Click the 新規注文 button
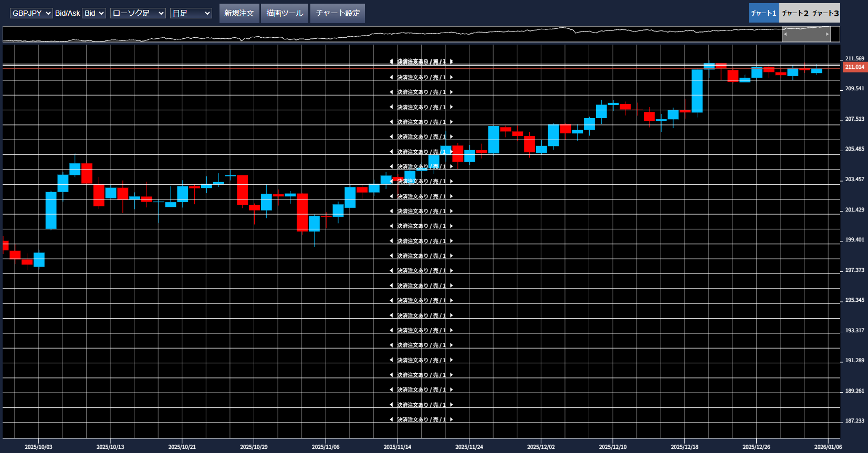Viewport: 868px width, 453px height. 239,13
